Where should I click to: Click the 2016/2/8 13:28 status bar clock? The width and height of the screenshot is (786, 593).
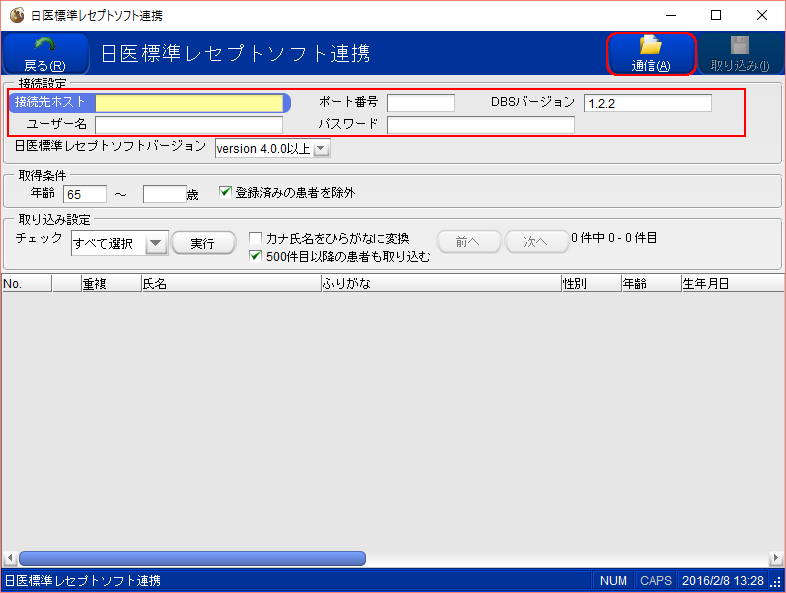(723, 580)
